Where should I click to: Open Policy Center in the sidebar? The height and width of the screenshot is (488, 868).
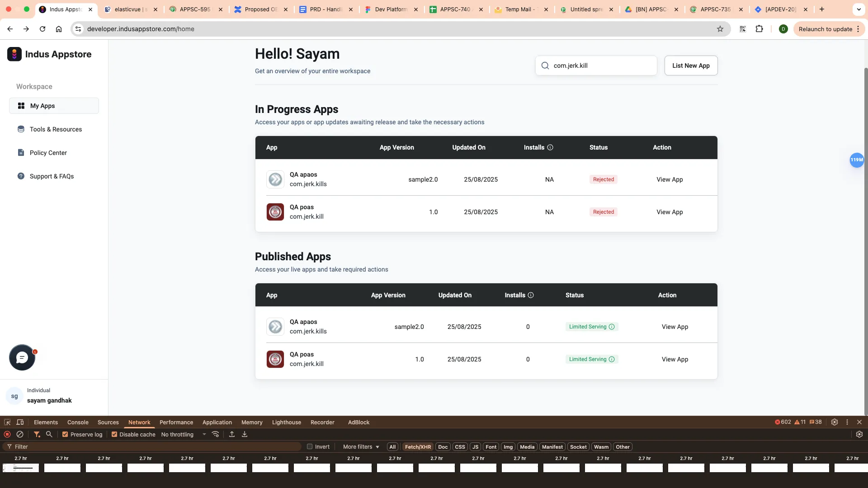tap(54, 153)
